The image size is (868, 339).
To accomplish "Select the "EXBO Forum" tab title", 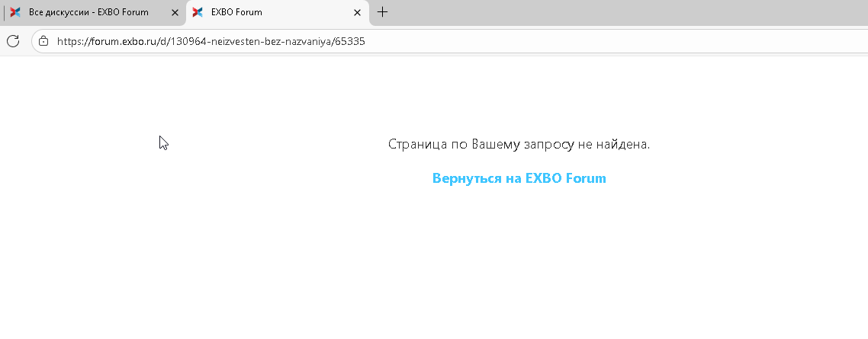I will coord(236,12).
